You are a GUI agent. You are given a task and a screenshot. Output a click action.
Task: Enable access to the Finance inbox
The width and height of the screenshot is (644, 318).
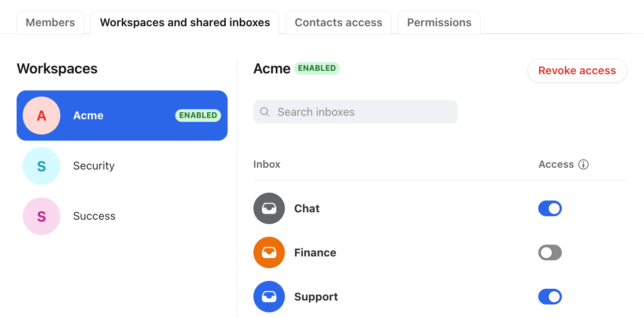(550, 252)
